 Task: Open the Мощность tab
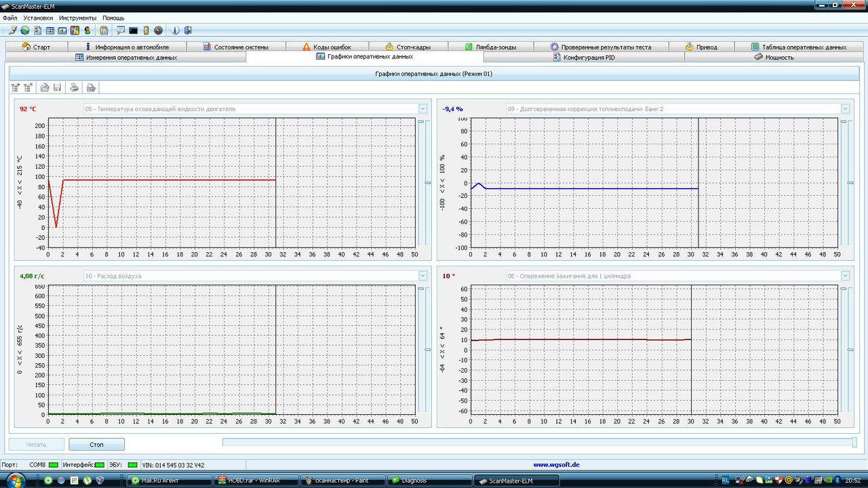[774, 57]
